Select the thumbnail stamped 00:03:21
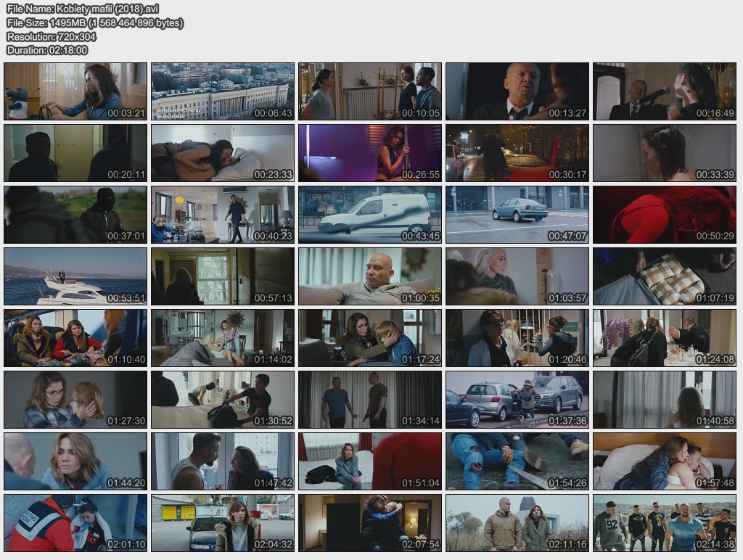The image size is (743, 560). (75, 91)
